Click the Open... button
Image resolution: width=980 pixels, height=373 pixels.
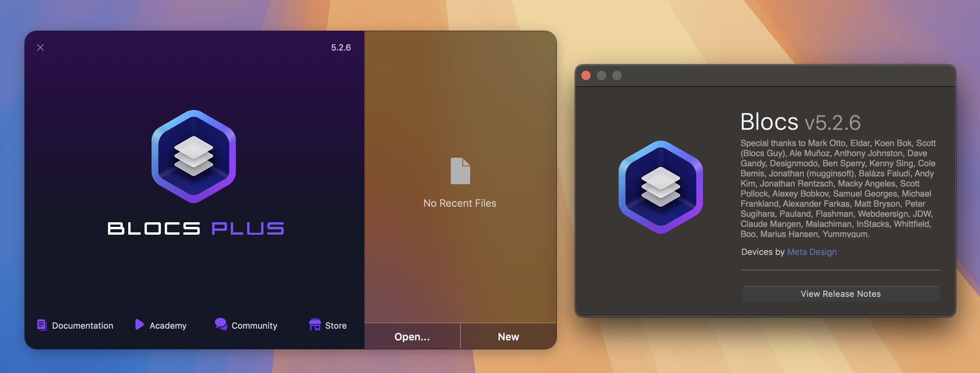pos(412,336)
